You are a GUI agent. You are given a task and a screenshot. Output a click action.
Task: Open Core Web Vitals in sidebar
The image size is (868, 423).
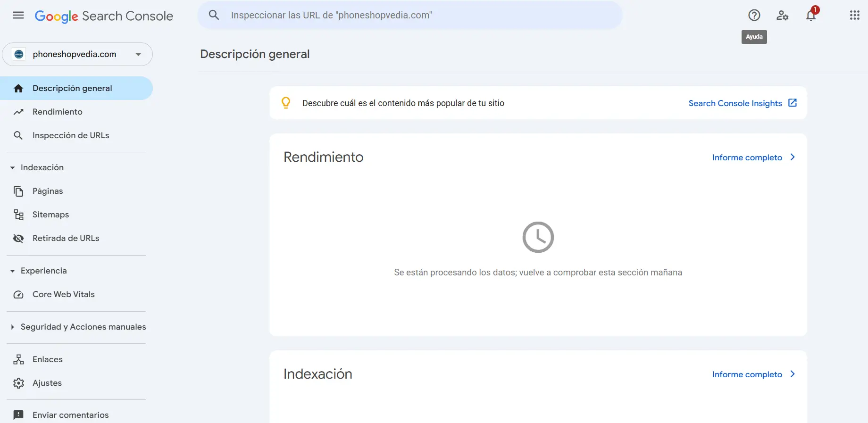point(76,294)
